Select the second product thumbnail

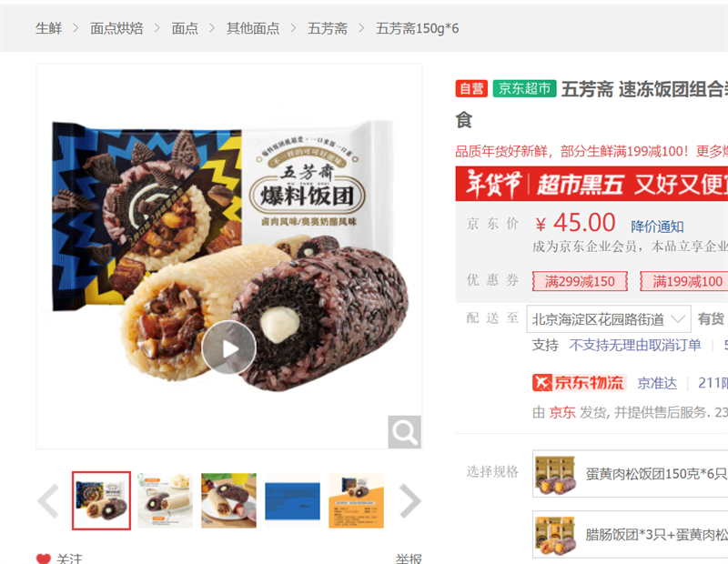[x=165, y=500]
